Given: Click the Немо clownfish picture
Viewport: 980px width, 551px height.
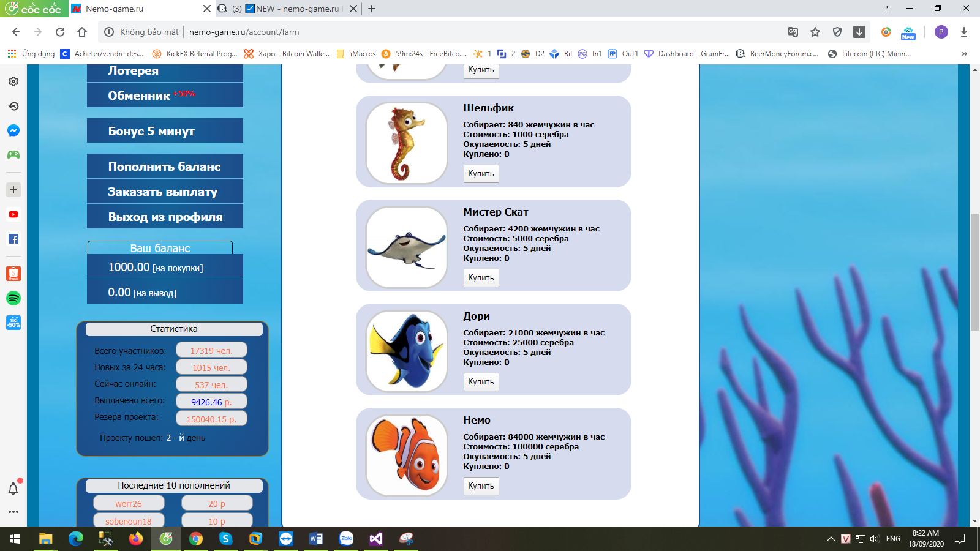Looking at the screenshot, I should (407, 455).
